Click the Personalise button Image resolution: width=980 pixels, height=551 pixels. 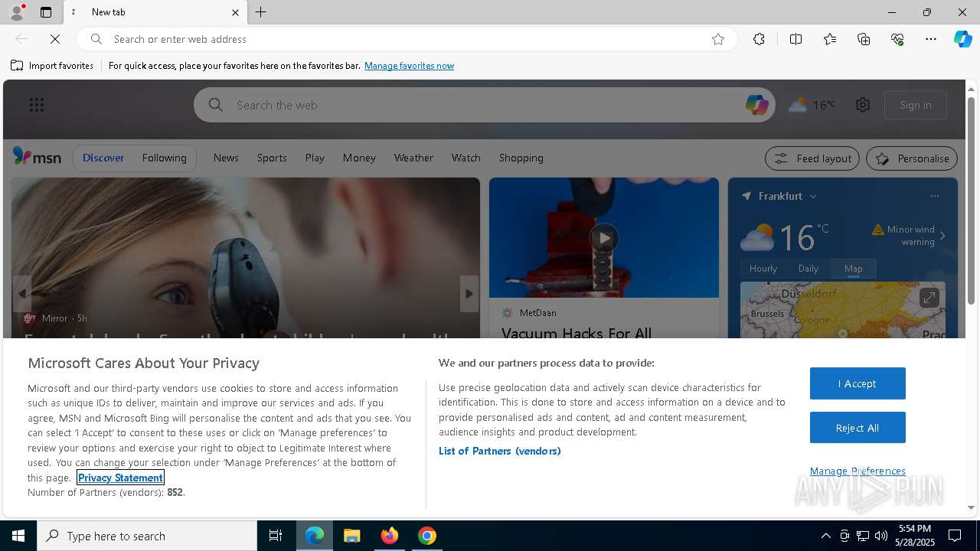click(x=912, y=158)
